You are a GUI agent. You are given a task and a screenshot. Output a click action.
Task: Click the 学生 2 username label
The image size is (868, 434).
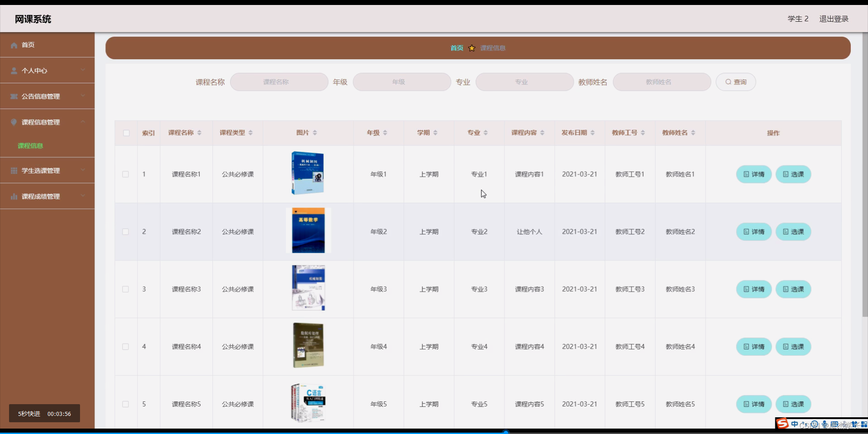point(798,19)
